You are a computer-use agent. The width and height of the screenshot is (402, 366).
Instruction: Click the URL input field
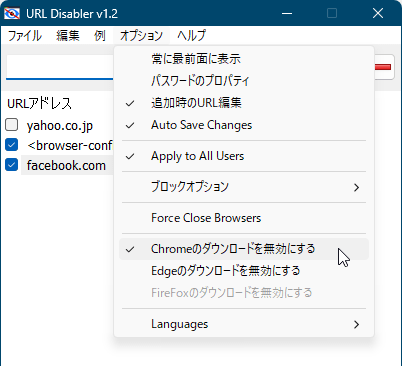pos(60,67)
